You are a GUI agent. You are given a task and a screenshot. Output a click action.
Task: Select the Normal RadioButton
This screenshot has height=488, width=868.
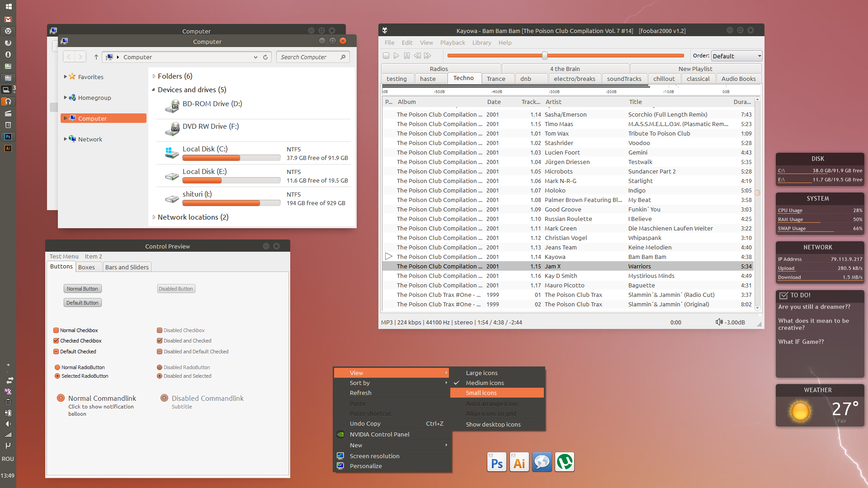(x=57, y=367)
